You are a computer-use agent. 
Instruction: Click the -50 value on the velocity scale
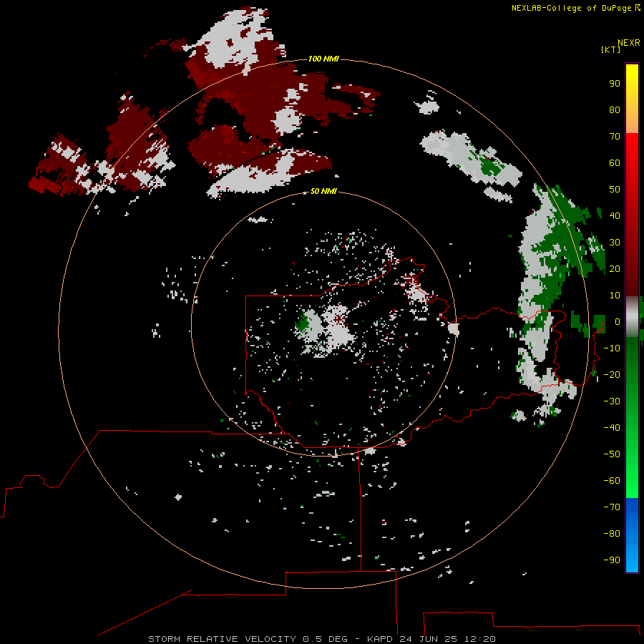(x=612, y=454)
